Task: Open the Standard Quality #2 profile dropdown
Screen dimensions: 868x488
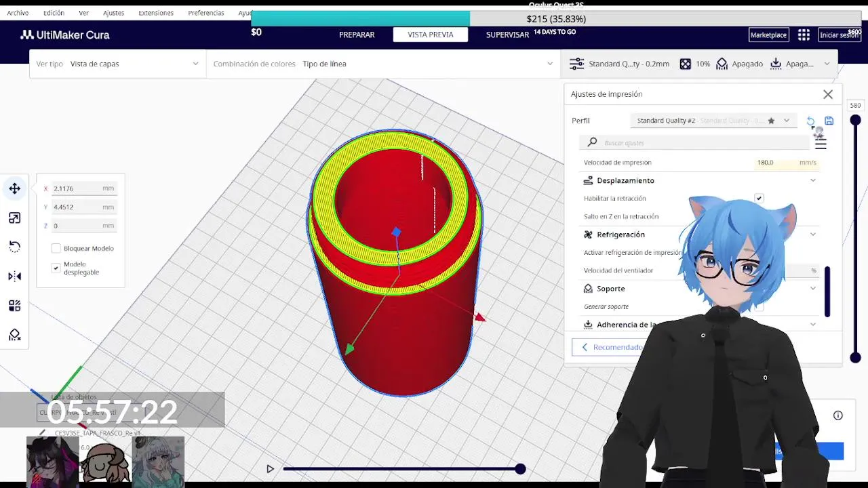Action: (x=713, y=121)
